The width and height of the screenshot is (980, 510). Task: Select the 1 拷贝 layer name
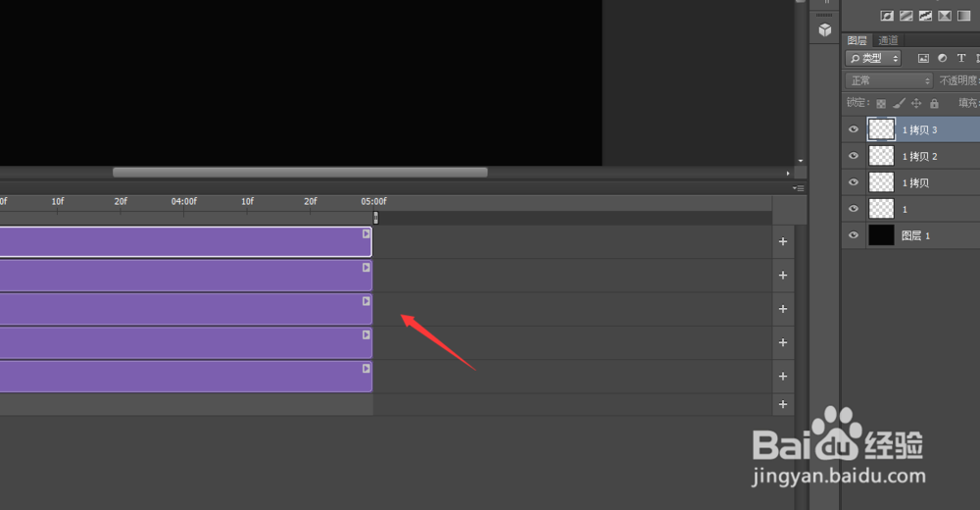(x=915, y=182)
